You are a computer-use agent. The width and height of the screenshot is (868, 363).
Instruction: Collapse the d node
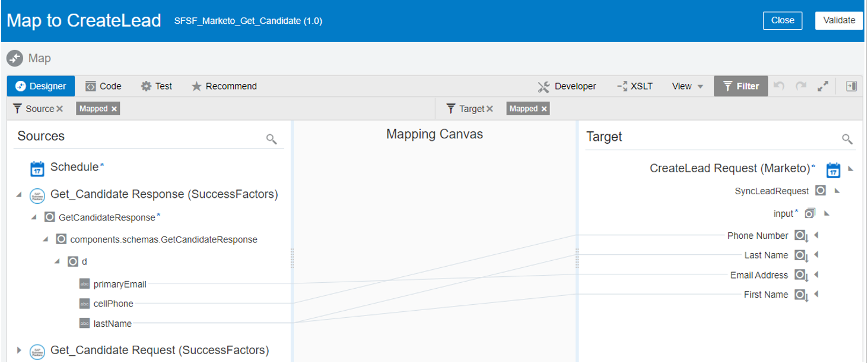click(57, 261)
